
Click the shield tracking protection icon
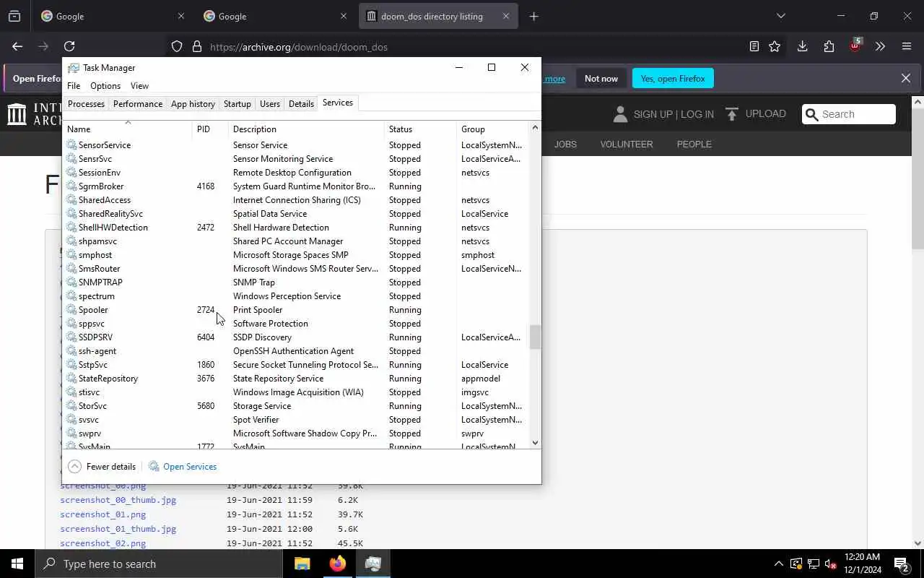tap(177, 46)
